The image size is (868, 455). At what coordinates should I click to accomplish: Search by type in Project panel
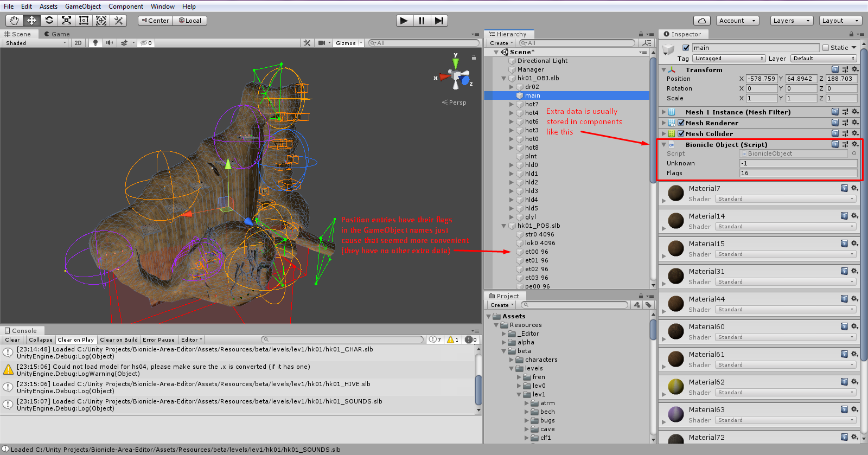tap(637, 305)
